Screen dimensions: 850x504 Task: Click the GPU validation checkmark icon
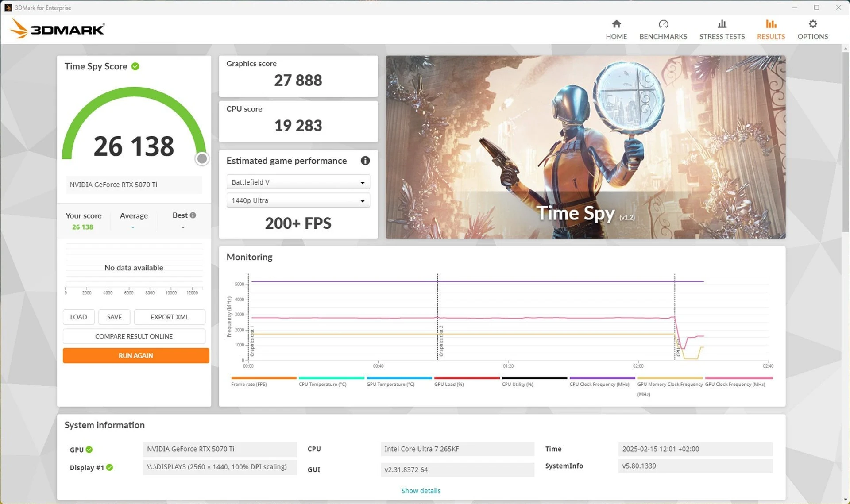point(89,450)
